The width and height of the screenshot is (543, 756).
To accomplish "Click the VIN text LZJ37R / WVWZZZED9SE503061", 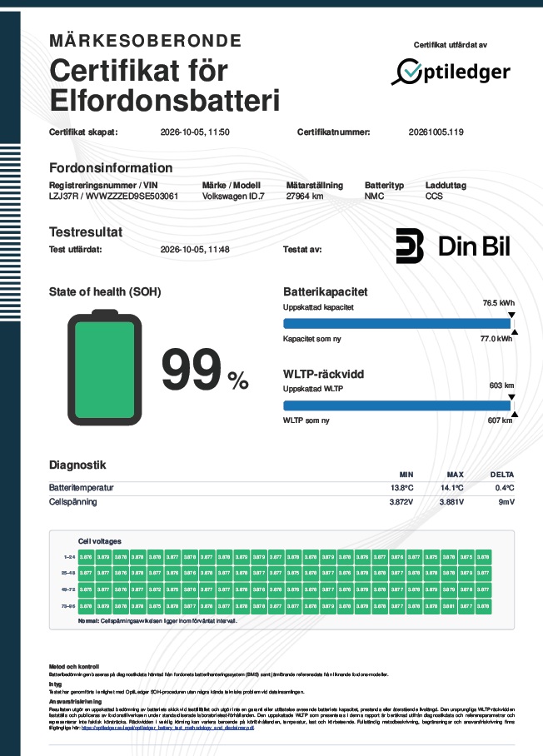I will [113, 196].
